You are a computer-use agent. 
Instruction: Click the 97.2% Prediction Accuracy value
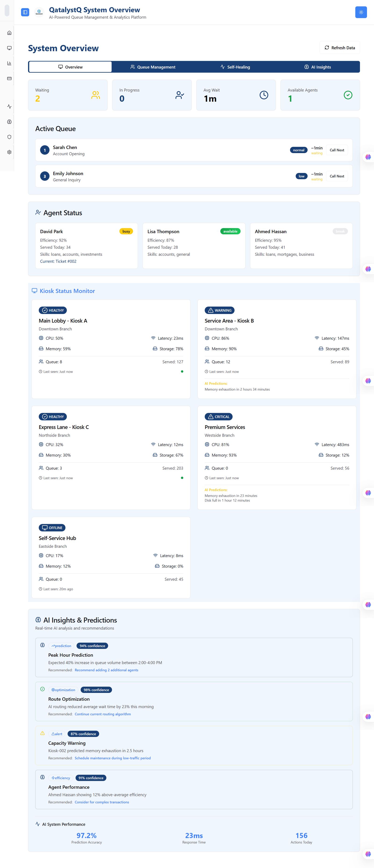click(86, 835)
